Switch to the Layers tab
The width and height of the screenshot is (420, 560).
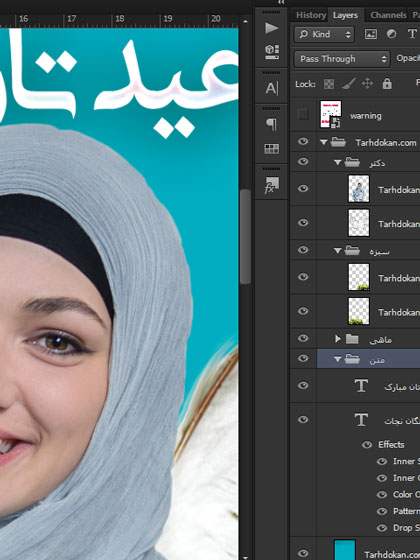click(345, 15)
